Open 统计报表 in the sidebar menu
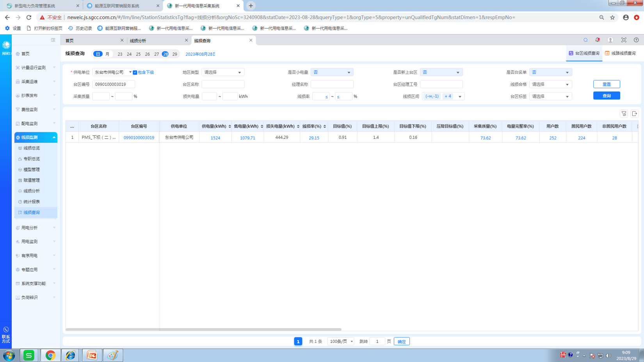This screenshot has width=644, height=362. click(x=32, y=202)
